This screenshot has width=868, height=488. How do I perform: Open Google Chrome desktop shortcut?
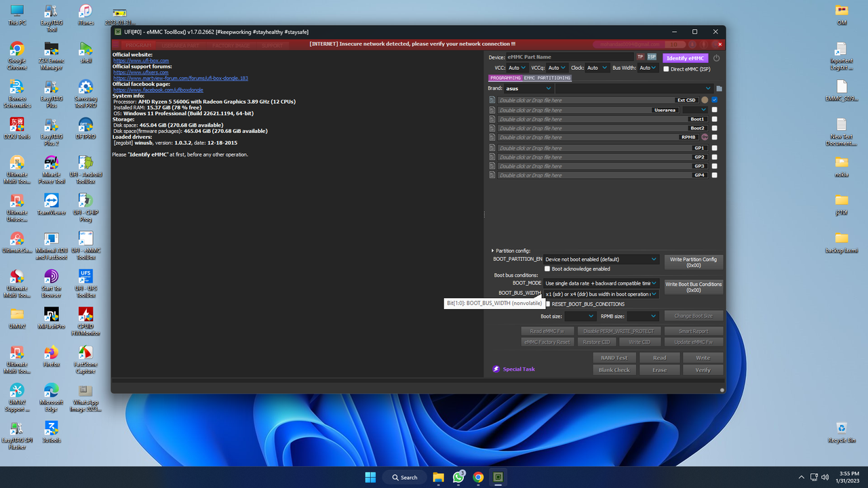pyautogui.click(x=17, y=56)
